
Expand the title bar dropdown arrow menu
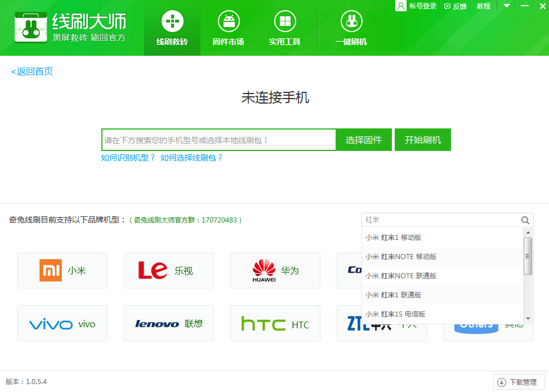click(506, 6)
